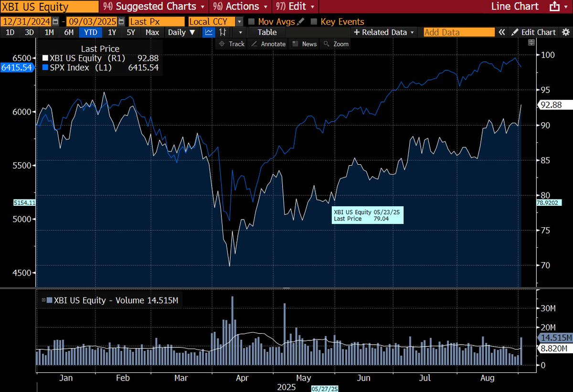Select the line chart type icon

[209, 32]
